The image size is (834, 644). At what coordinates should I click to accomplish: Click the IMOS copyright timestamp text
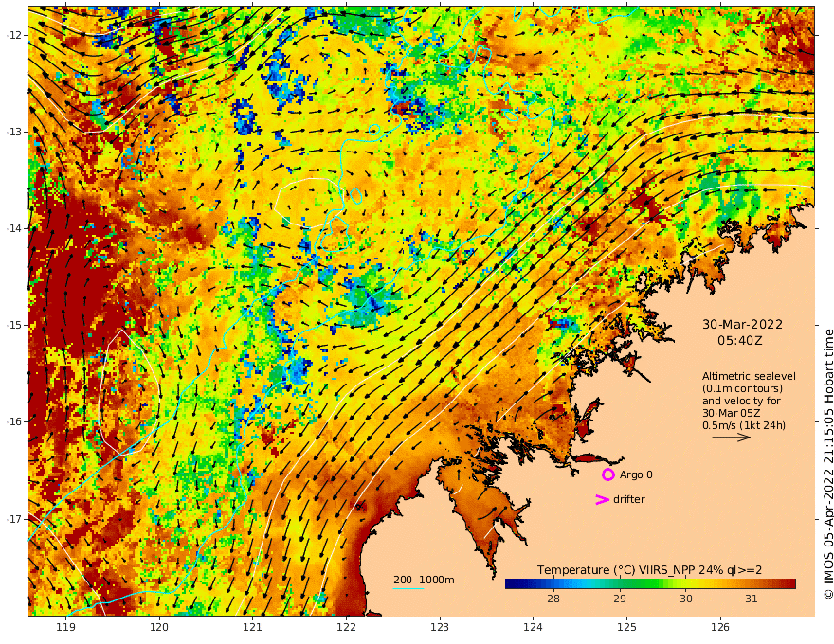(x=828, y=464)
